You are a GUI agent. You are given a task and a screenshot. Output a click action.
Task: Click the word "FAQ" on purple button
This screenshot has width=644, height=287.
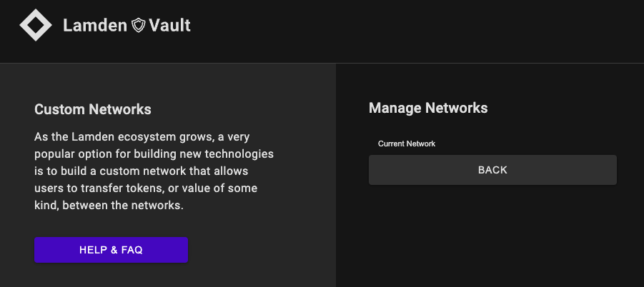pos(132,250)
